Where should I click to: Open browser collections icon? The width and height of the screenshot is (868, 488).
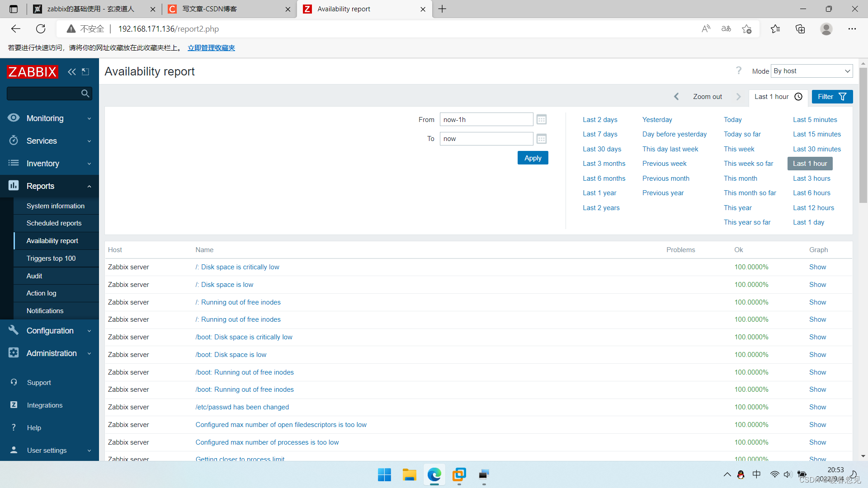click(x=800, y=29)
